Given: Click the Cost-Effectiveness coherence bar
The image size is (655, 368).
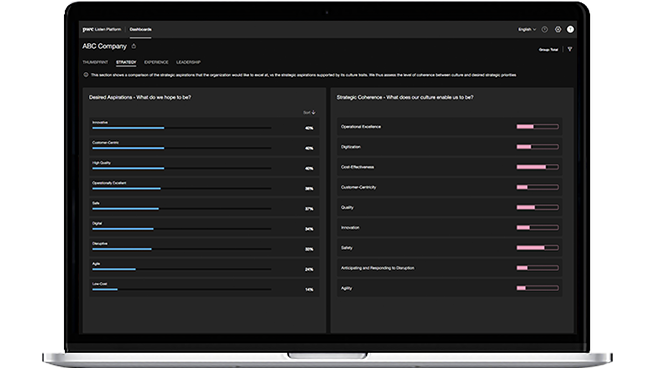Looking at the screenshot, I should (x=538, y=167).
